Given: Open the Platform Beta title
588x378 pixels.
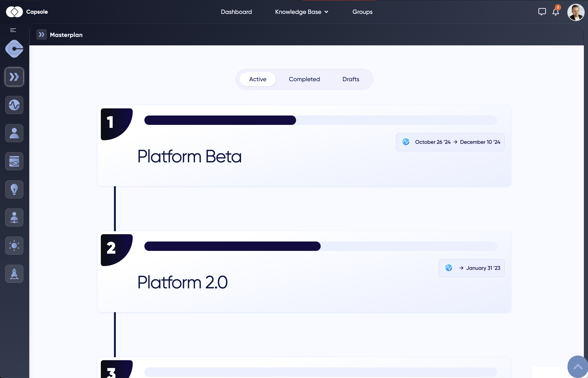Looking at the screenshot, I should pos(189,156).
